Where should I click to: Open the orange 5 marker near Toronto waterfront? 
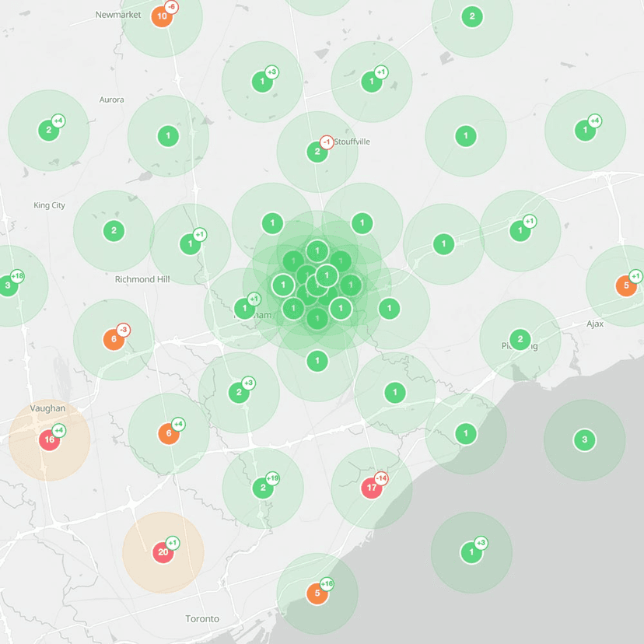pos(317,593)
